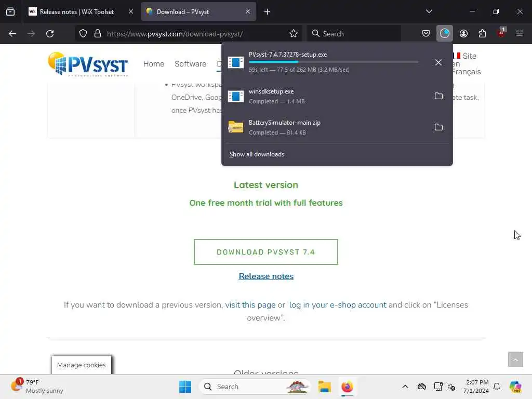Image resolution: width=532 pixels, height=399 pixels.
Task: Open Copilot preview icon in taskbar
Action: point(515,387)
